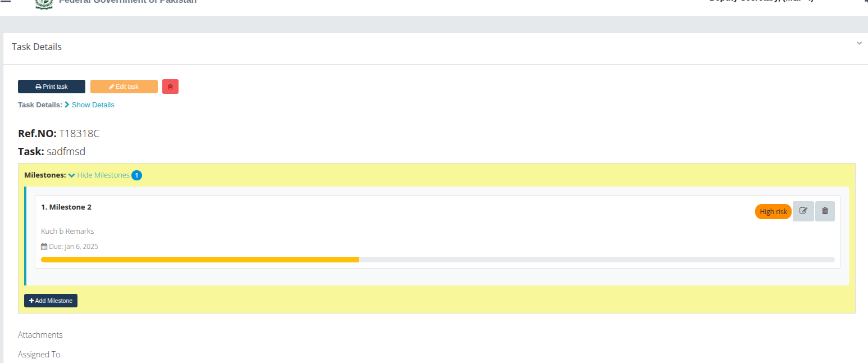
Task: Click the Federal Government of Pakistan header link
Action: pyautogui.click(x=127, y=2)
